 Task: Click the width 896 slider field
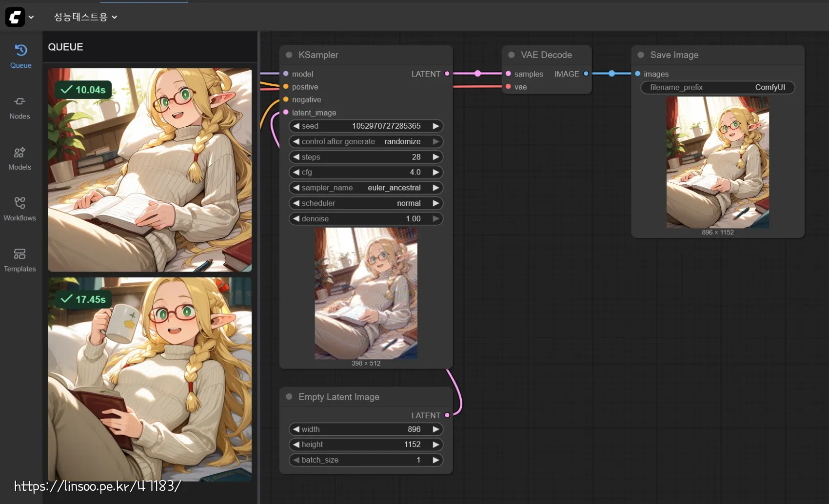(366, 429)
